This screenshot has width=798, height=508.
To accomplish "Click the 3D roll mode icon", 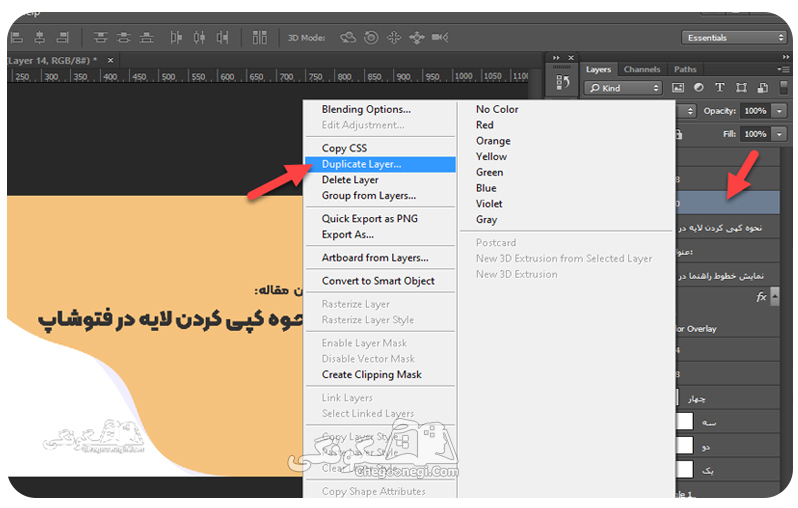I will tap(371, 37).
